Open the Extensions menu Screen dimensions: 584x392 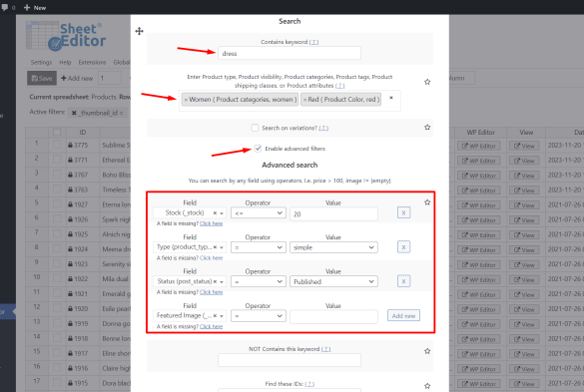[x=92, y=62]
